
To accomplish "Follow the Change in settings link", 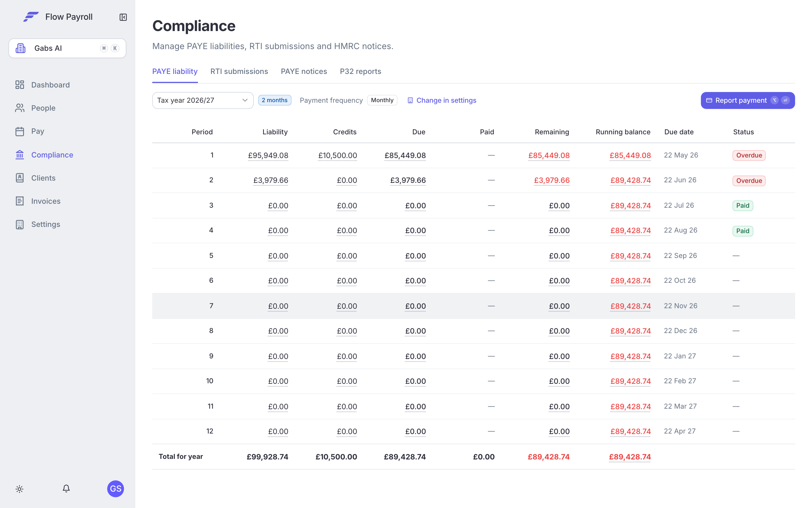I will pyautogui.click(x=442, y=100).
